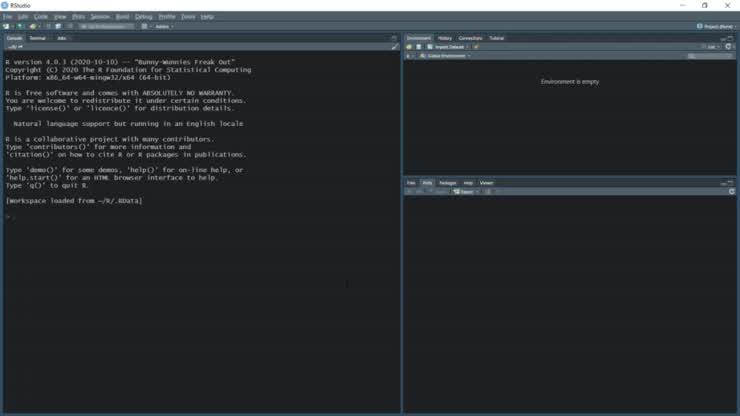Open the Plots menu
The image size is (740, 416).
click(78, 17)
